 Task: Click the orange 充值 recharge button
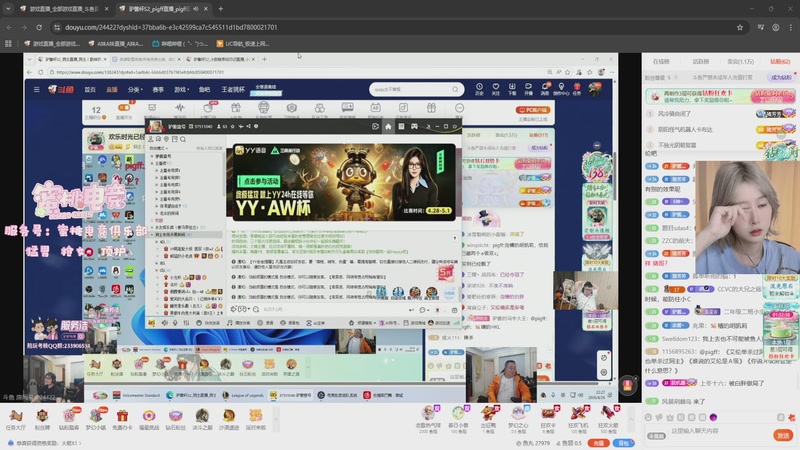click(598, 443)
